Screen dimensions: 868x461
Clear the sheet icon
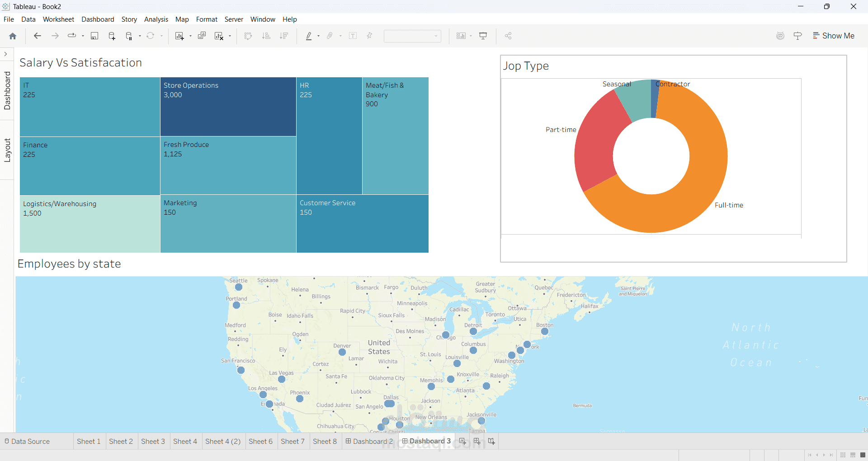tap(219, 36)
